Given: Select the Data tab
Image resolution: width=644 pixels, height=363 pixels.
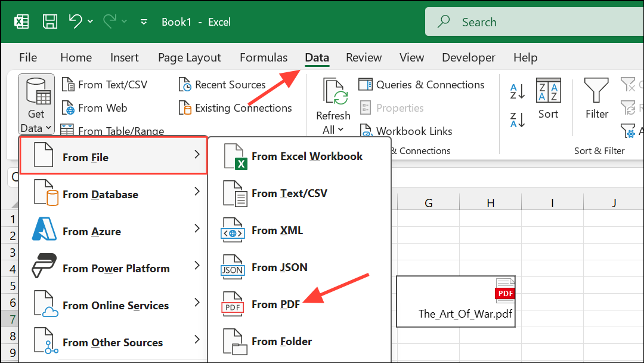Looking at the screenshot, I should pyautogui.click(x=317, y=57).
